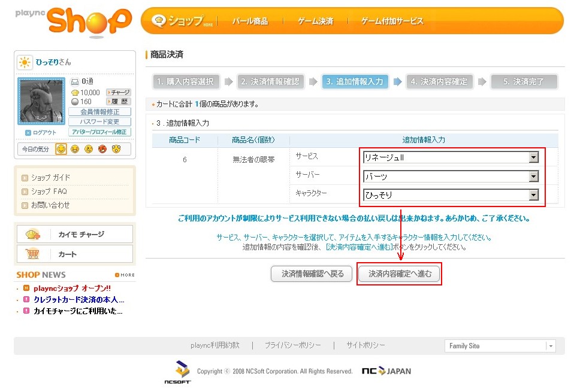
Task: Open the パール商品 menu
Action: click(x=250, y=21)
